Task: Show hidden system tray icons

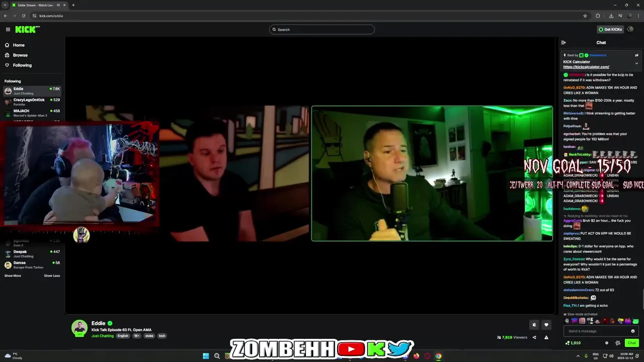Action: [578, 356]
